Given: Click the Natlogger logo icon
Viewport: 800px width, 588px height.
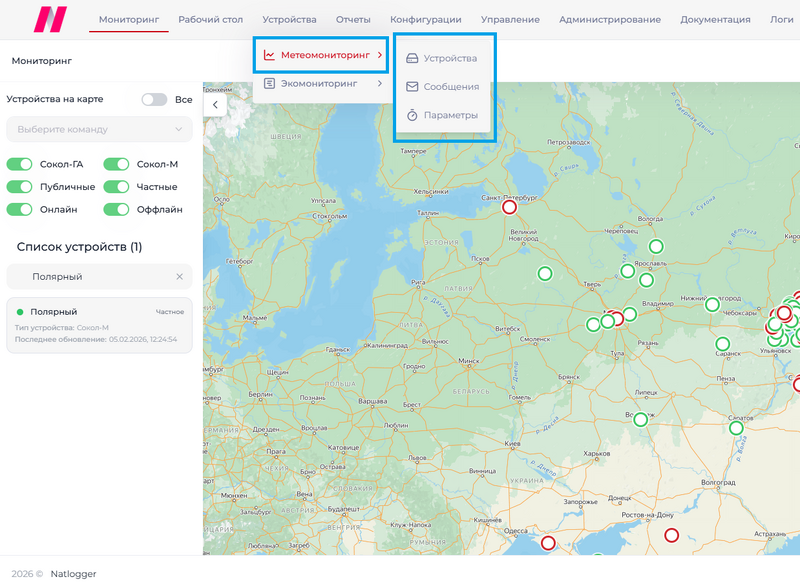Looking at the screenshot, I should coord(50,19).
